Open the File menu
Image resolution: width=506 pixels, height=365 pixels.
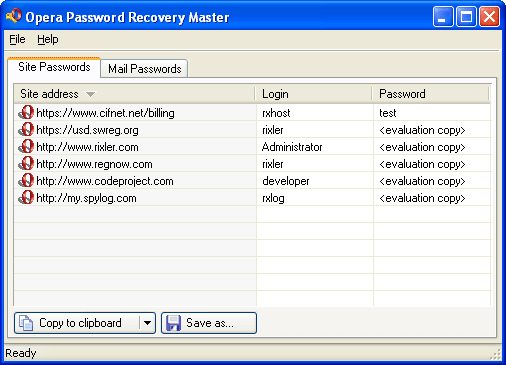tap(17, 39)
